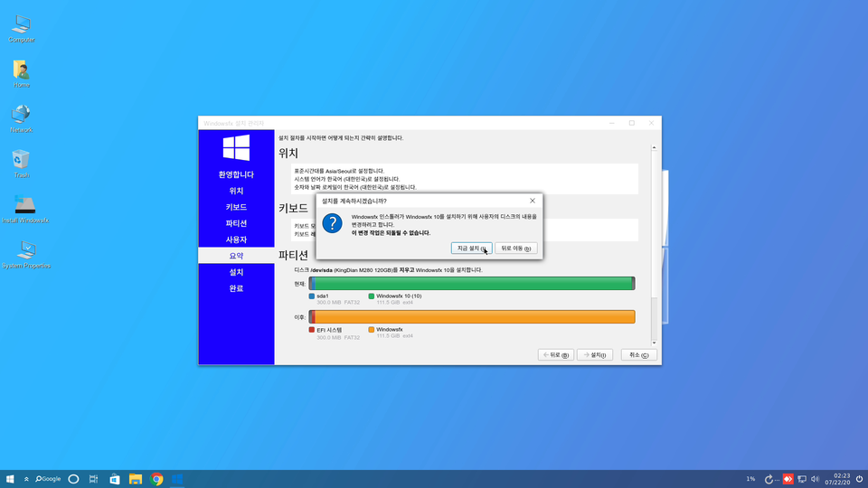Image resolution: width=868 pixels, height=488 pixels.
Task: Launch Chrome from the taskbar
Action: click(x=156, y=479)
